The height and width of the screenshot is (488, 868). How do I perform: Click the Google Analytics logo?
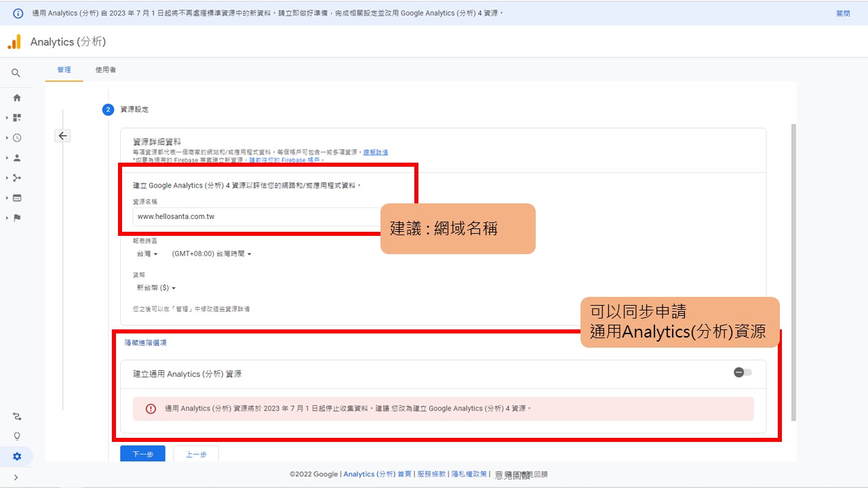[14, 42]
